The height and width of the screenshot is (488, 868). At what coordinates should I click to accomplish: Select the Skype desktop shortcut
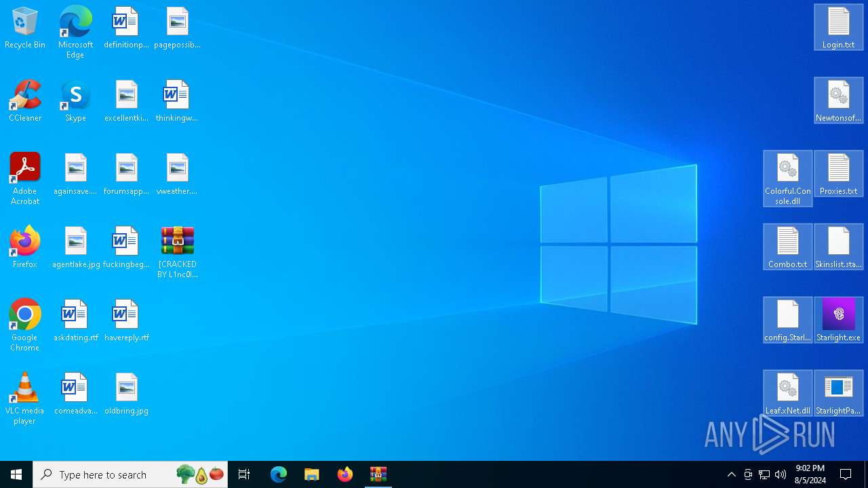pos(75,102)
